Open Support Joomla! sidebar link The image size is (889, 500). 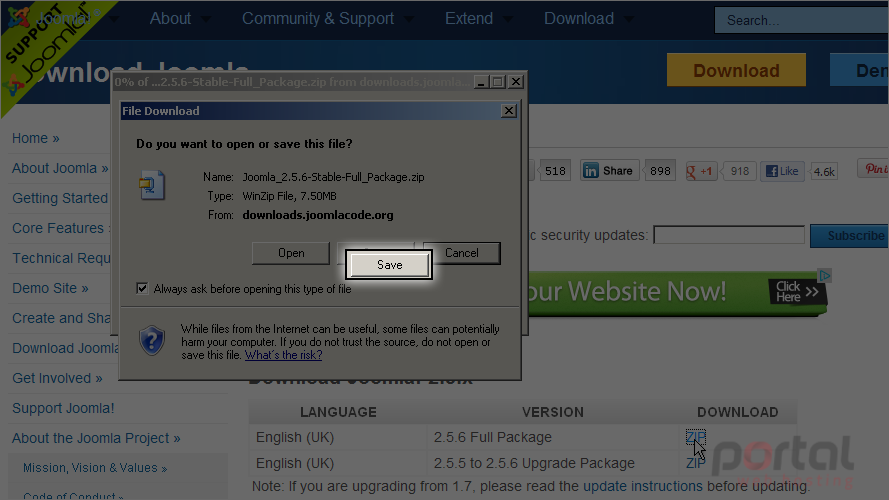[63, 408]
